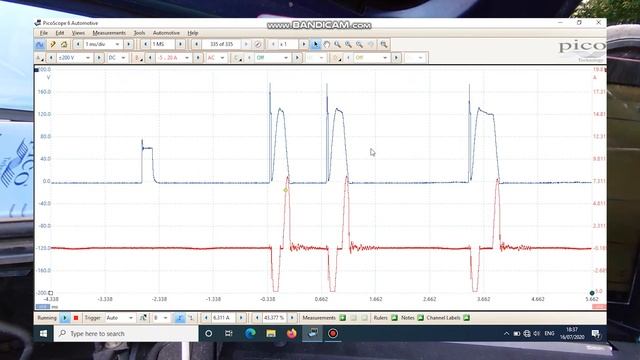Decrease timebase with left arrow
Image resolution: width=640 pixels, height=360 pixels.
[78, 44]
